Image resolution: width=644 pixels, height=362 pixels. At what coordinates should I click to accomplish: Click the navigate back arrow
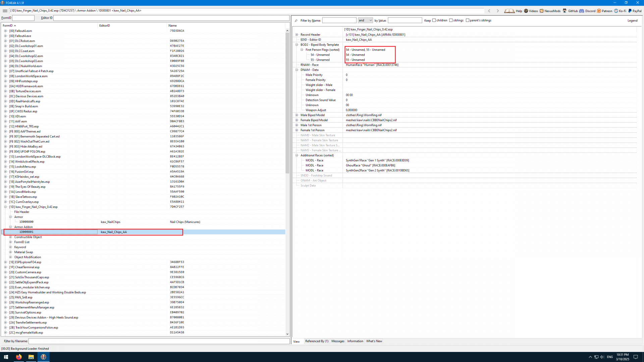pyautogui.click(x=489, y=11)
